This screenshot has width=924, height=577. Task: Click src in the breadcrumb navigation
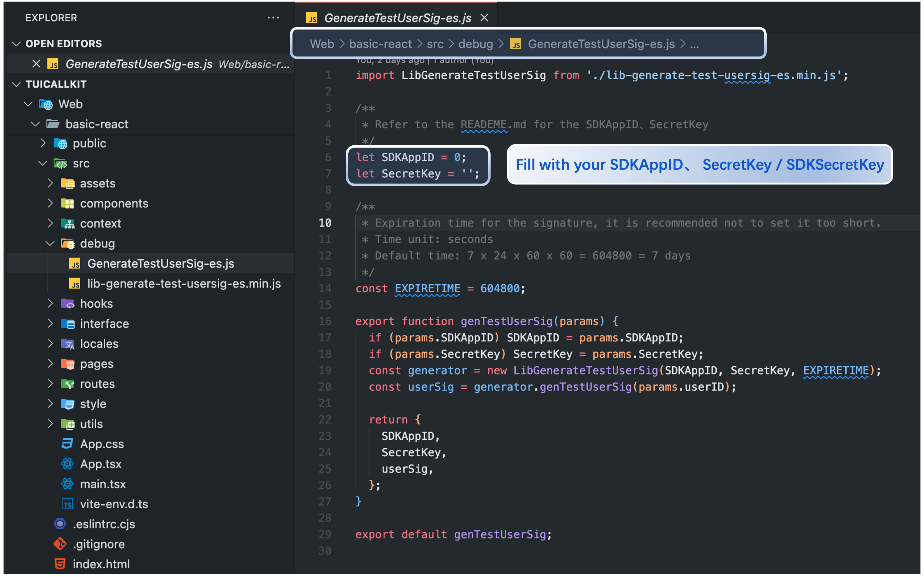[435, 44]
